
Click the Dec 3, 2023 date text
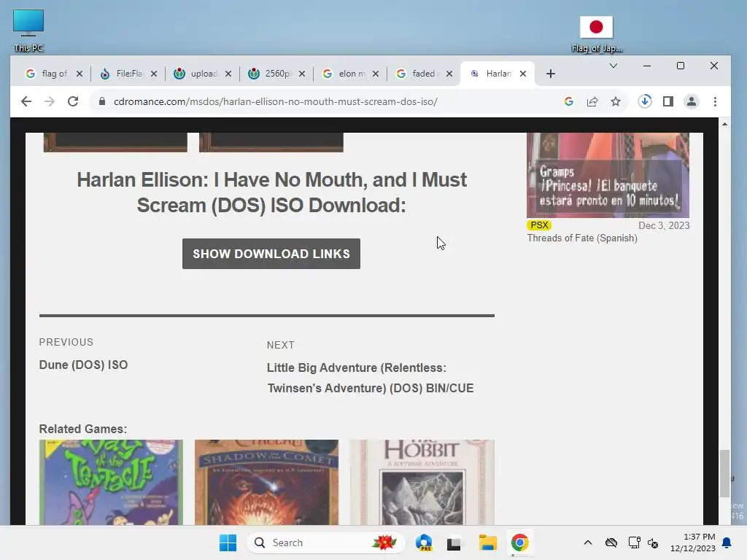click(664, 226)
